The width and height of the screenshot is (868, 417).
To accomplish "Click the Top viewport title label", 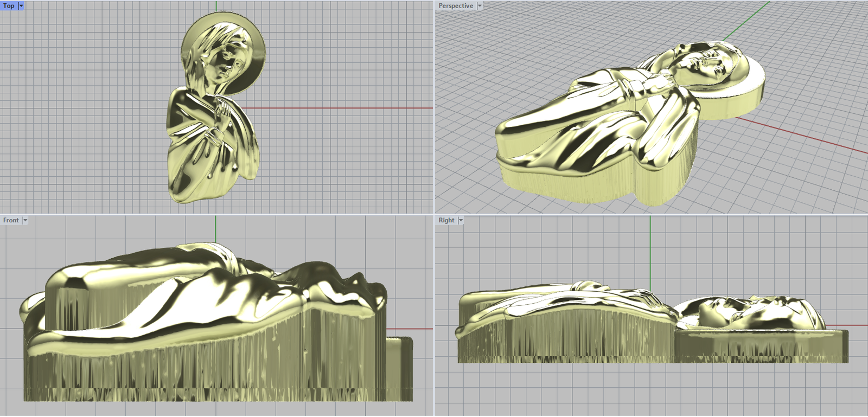I will [9, 5].
